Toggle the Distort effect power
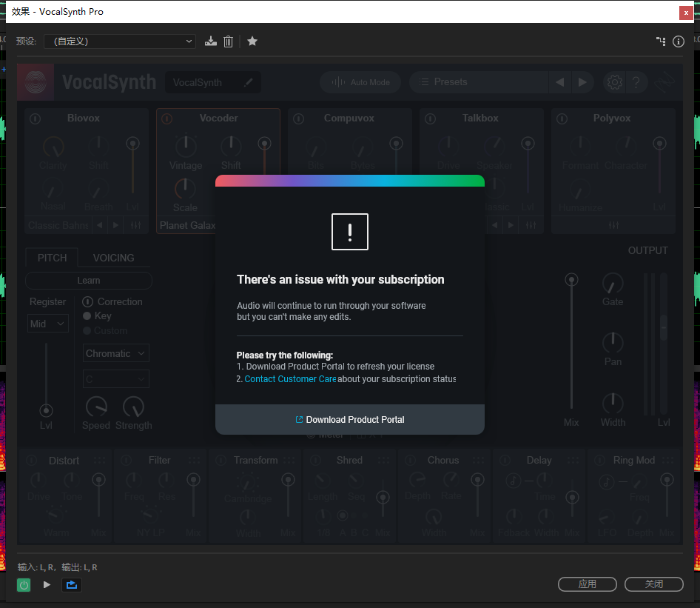Screen dimensions: 700x608 coord(31,461)
